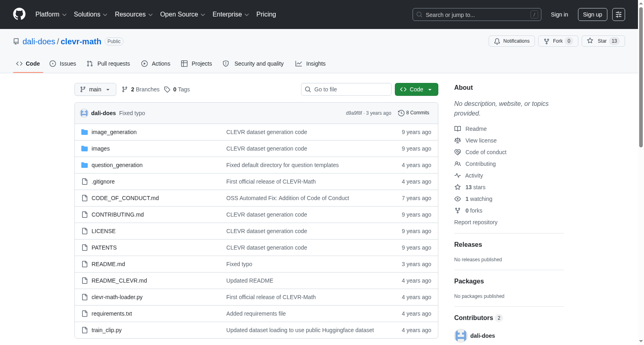Image resolution: width=644 pixels, height=345 pixels.
Task: Open the Packages heading link
Action: [469, 281]
